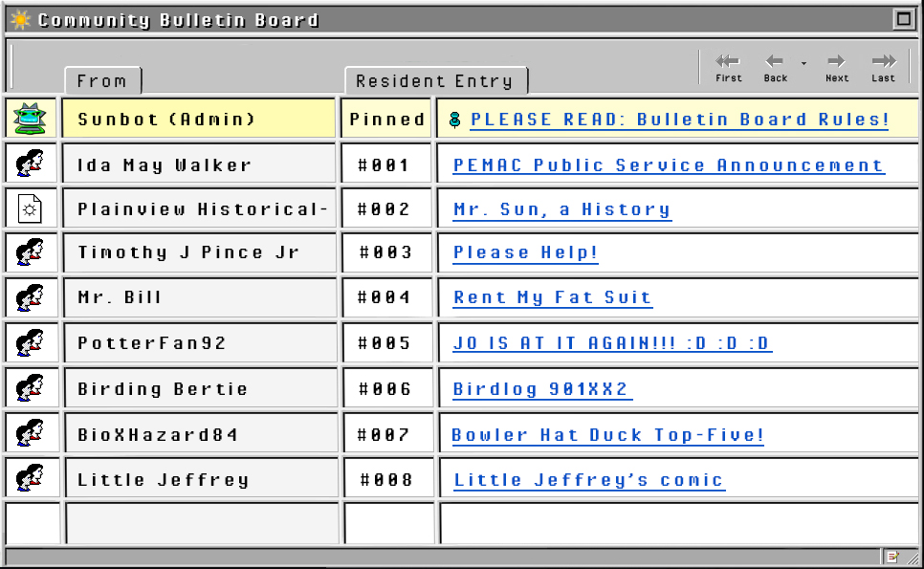Click the Sunbot admin avatar icon
The height and width of the screenshot is (569, 924).
(31, 119)
